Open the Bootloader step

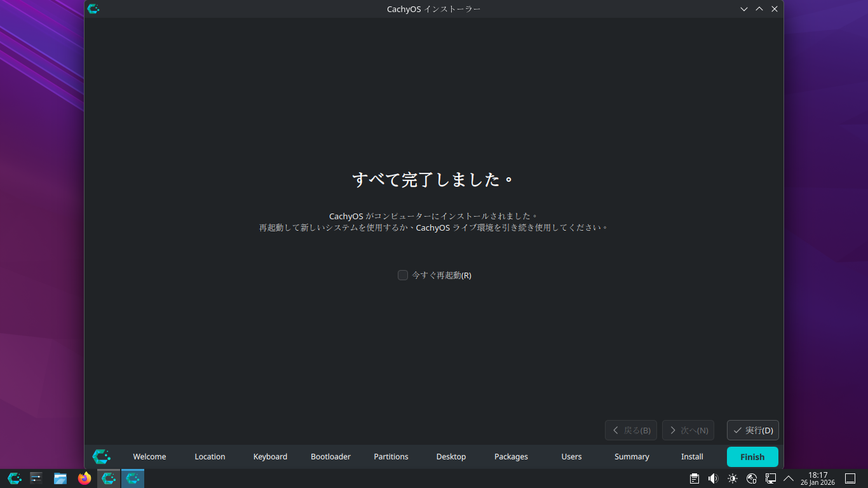pos(330,457)
